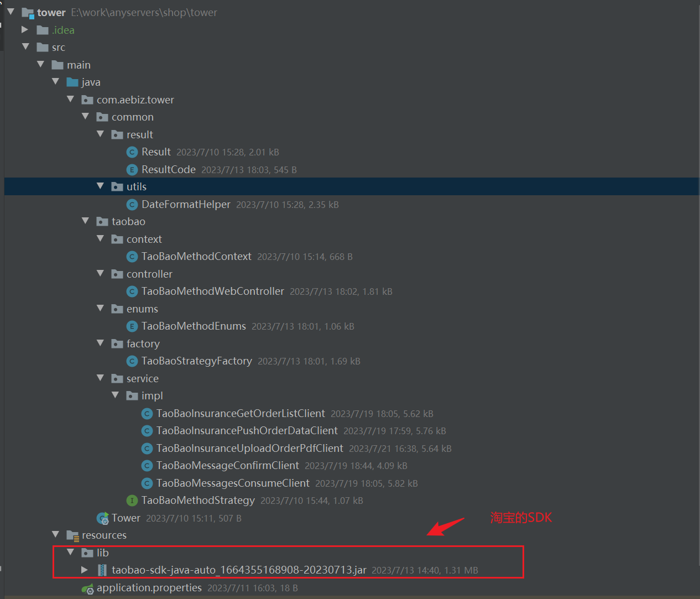The image size is (700, 599).
Task: Collapse the impl package arrow
Action: [x=115, y=395]
